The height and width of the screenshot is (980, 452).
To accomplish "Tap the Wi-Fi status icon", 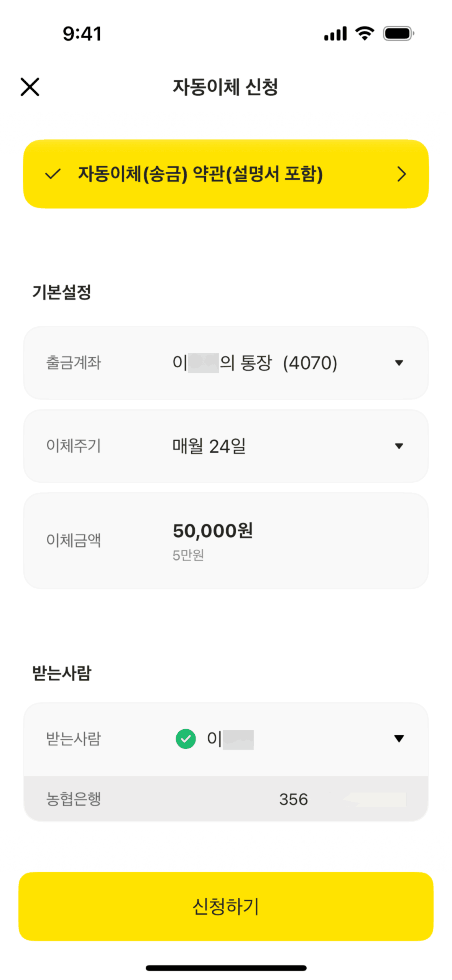I will 365,33.
